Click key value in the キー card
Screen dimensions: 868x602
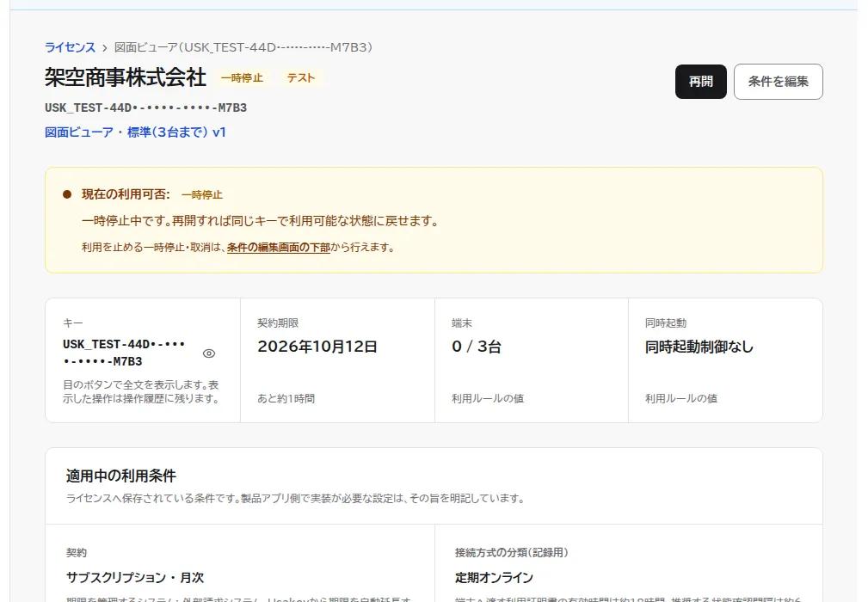click(x=124, y=353)
